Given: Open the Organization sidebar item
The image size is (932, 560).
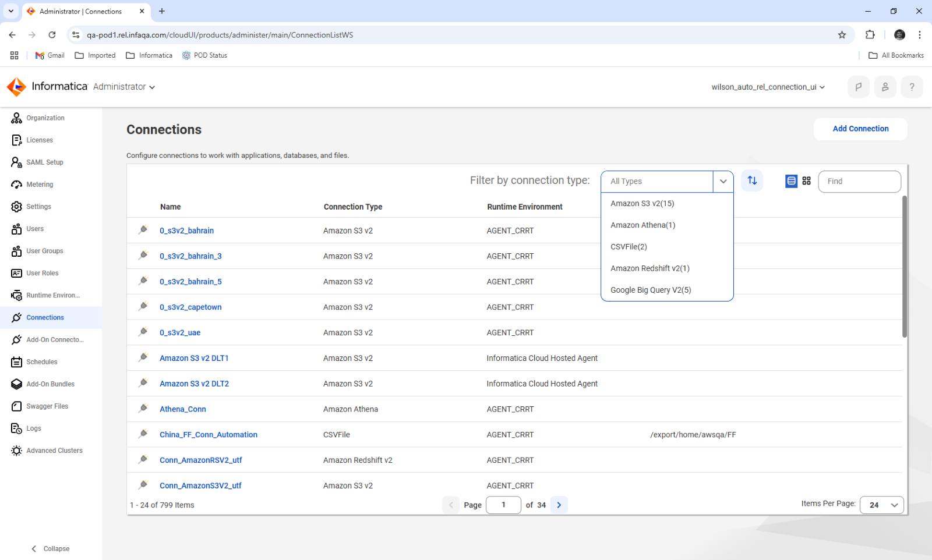Looking at the screenshot, I should 45,118.
